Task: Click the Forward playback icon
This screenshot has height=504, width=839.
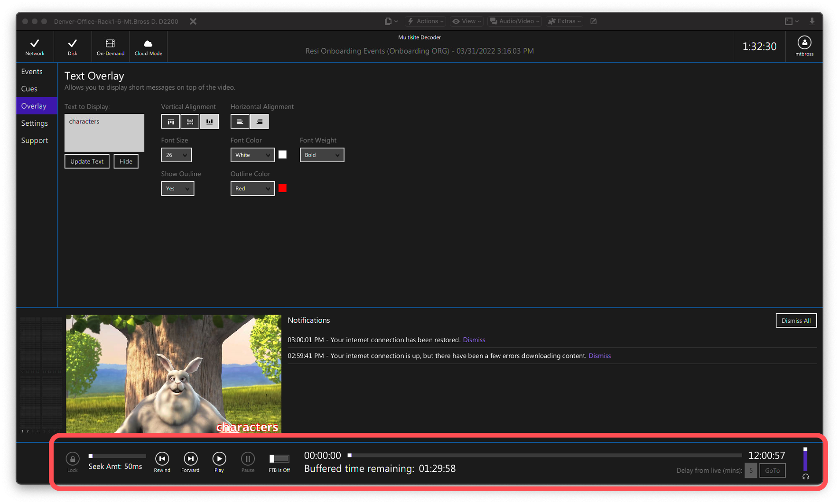Action: [x=190, y=458]
